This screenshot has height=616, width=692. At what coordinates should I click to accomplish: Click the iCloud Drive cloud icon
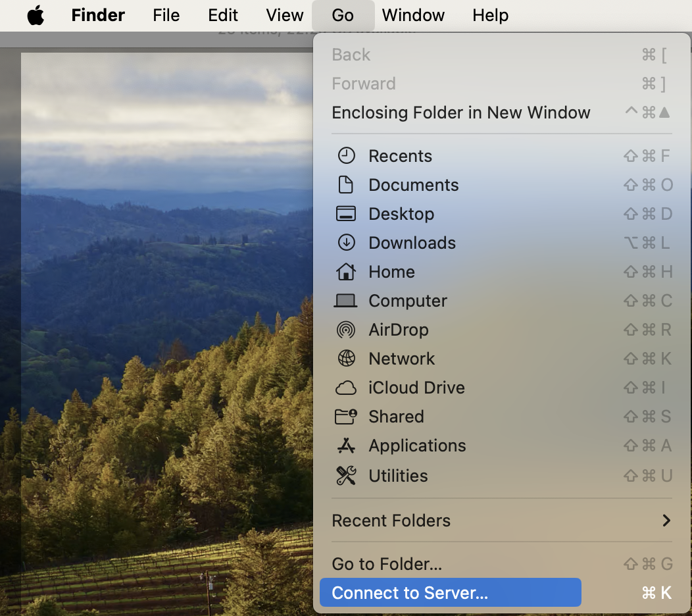pos(346,388)
